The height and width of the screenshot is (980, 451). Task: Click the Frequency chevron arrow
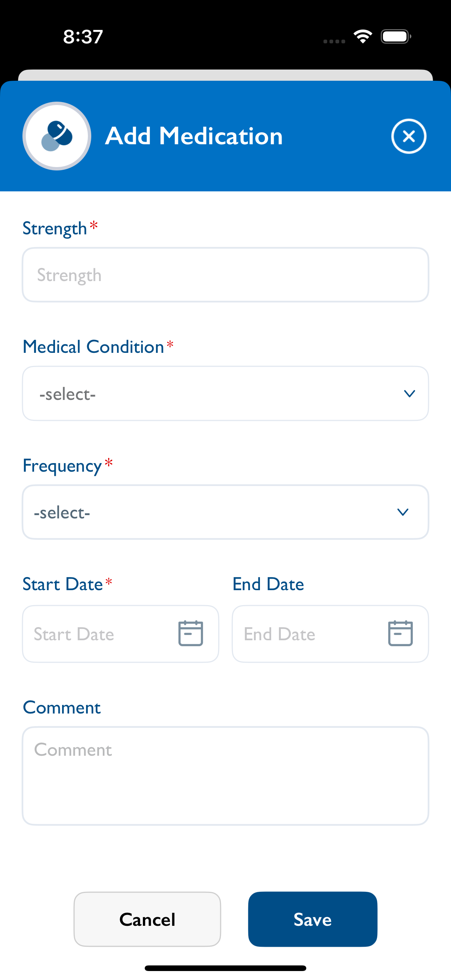pos(403,512)
